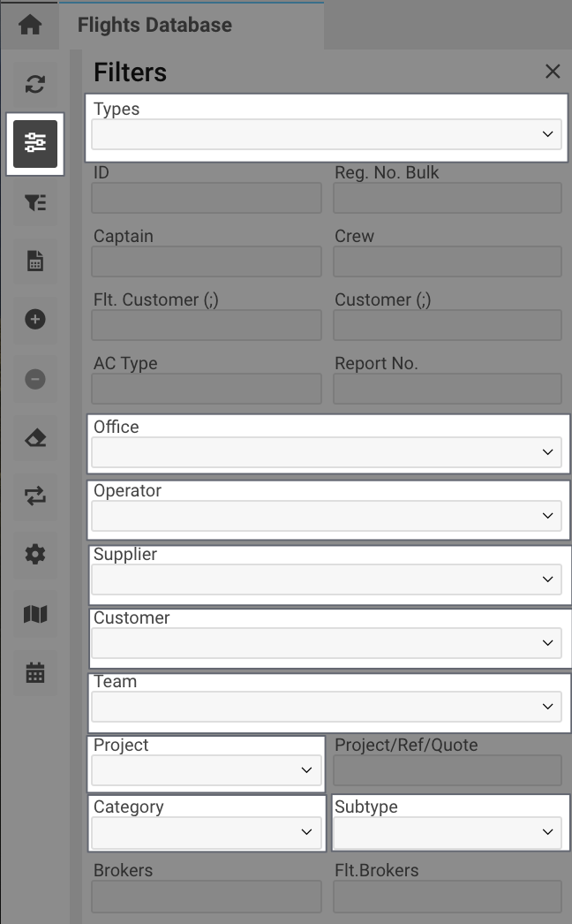Click inside the Captain input field
This screenshot has width=572, height=924.
[206, 261]
